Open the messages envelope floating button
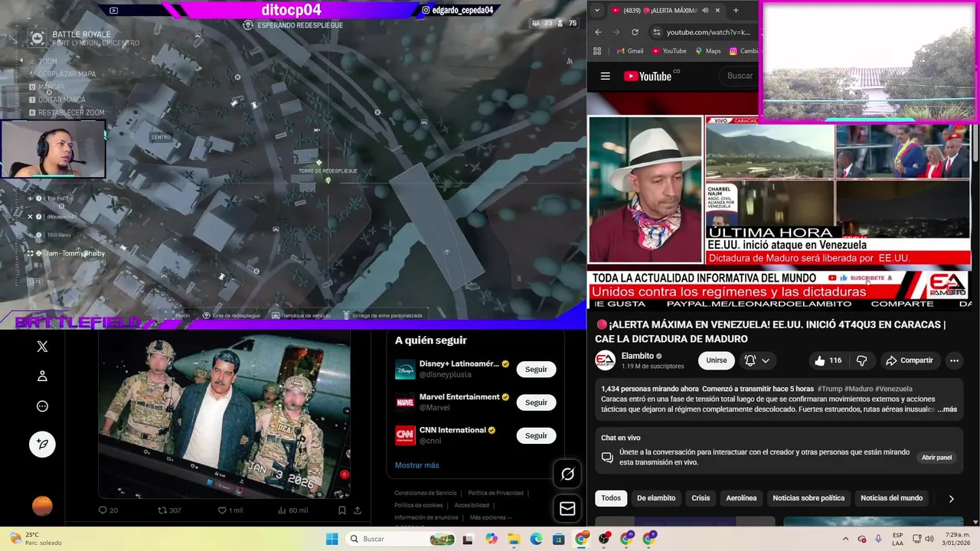 pyautogui.click(x=567, y=508)
